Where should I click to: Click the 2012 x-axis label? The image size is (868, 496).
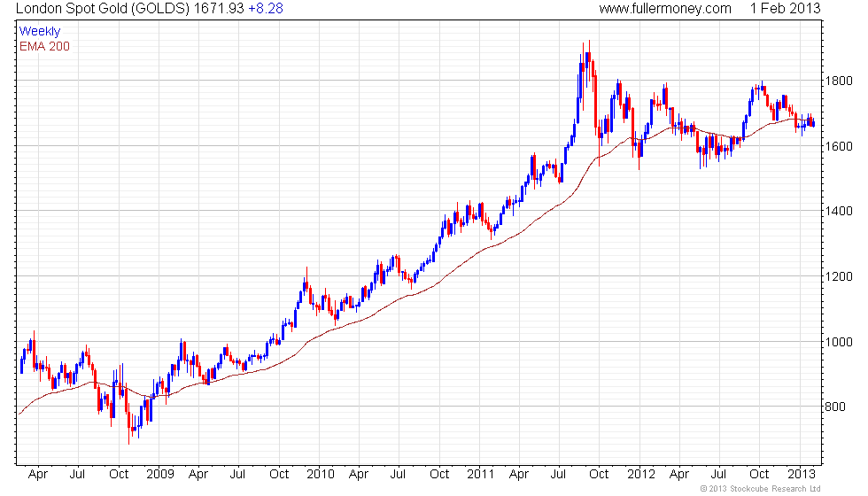pos(641,475)
